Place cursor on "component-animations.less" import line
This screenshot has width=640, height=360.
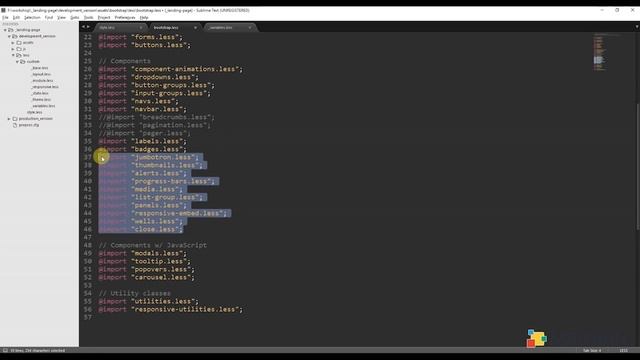point(171,69)
